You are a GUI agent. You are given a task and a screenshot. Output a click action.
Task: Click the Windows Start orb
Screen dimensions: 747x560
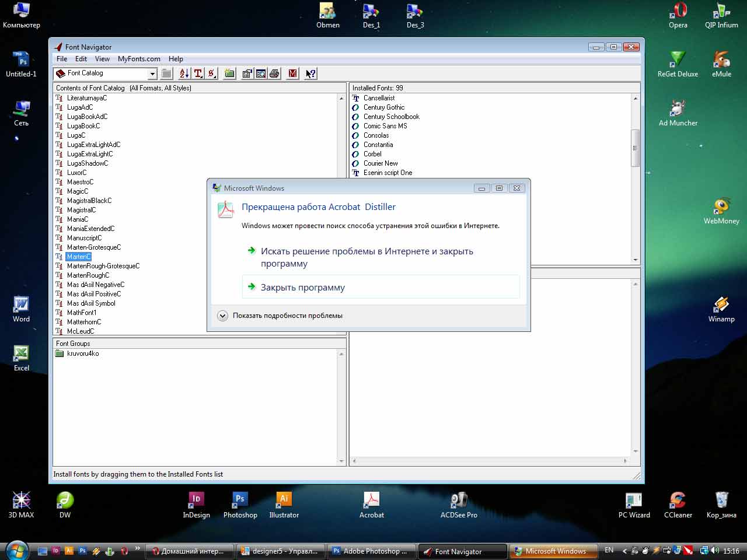pos(16,549)
